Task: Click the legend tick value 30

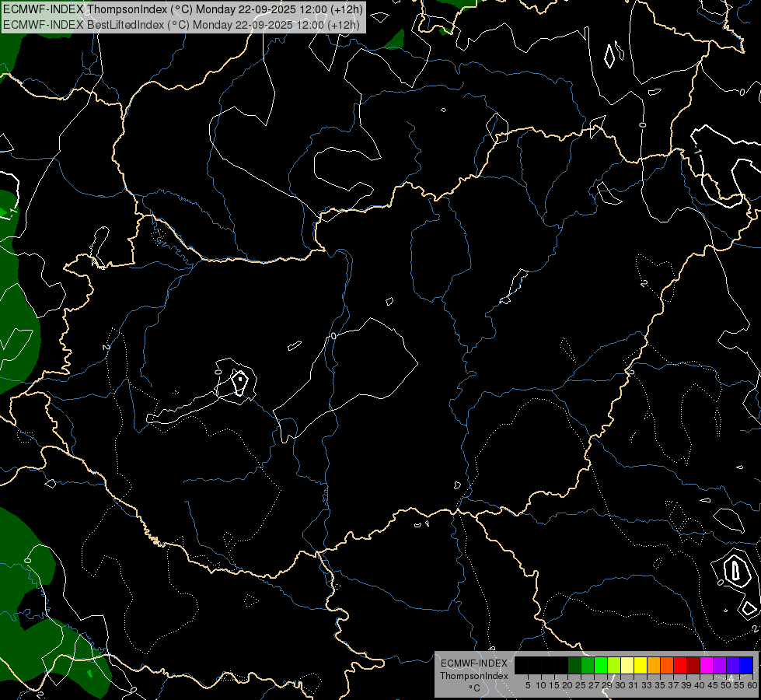Action: point(620,685)
